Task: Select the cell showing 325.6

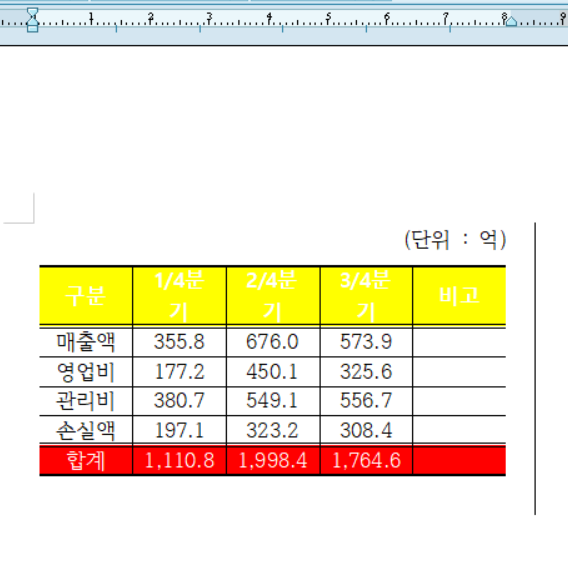Action: coord(366,372)
